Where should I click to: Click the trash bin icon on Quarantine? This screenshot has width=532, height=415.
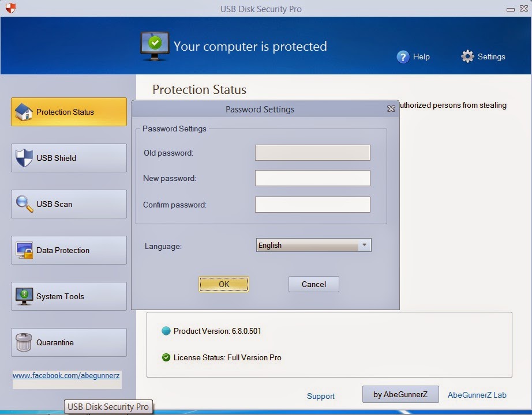(24, 342)
